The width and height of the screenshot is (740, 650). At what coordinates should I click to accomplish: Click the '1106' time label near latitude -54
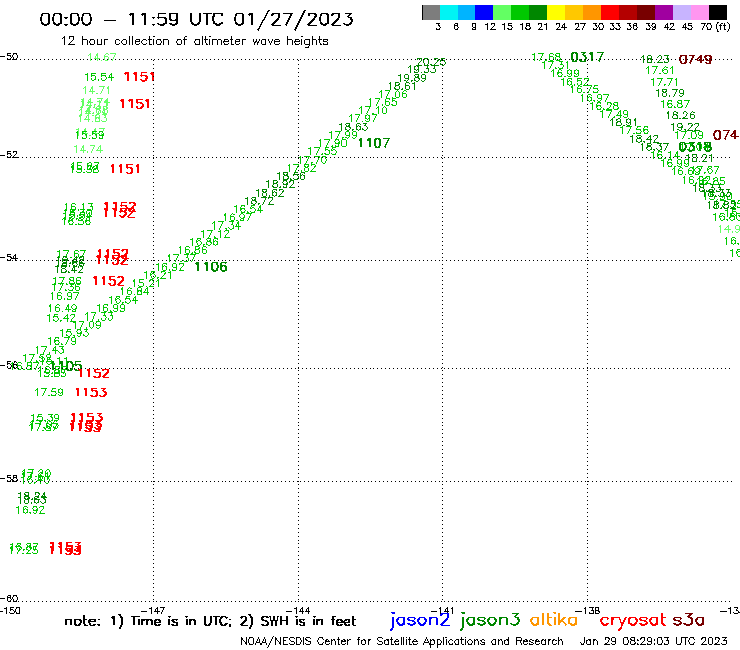(x=211, y=267)
